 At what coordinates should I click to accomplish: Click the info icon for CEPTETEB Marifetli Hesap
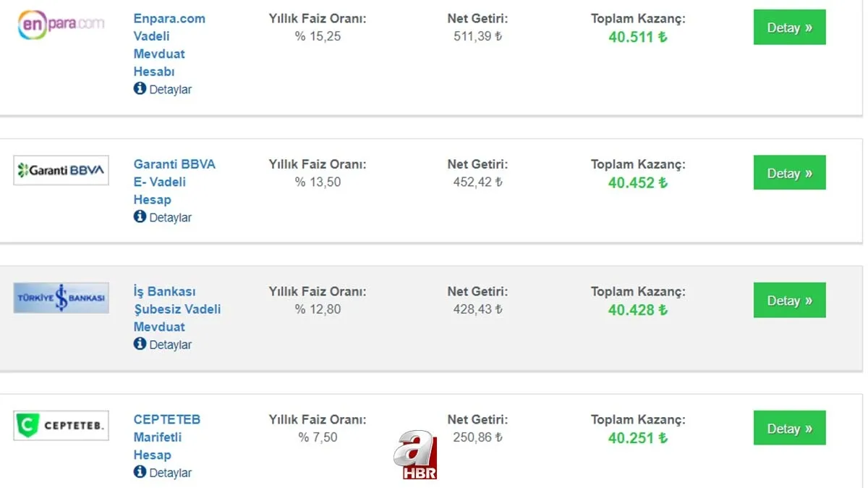(x=139, y=472)
